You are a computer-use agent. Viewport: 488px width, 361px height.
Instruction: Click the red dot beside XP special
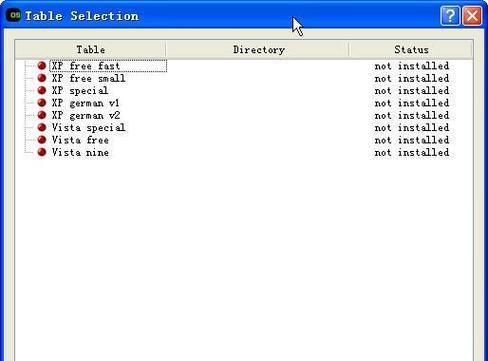click(x=42, y=90)
